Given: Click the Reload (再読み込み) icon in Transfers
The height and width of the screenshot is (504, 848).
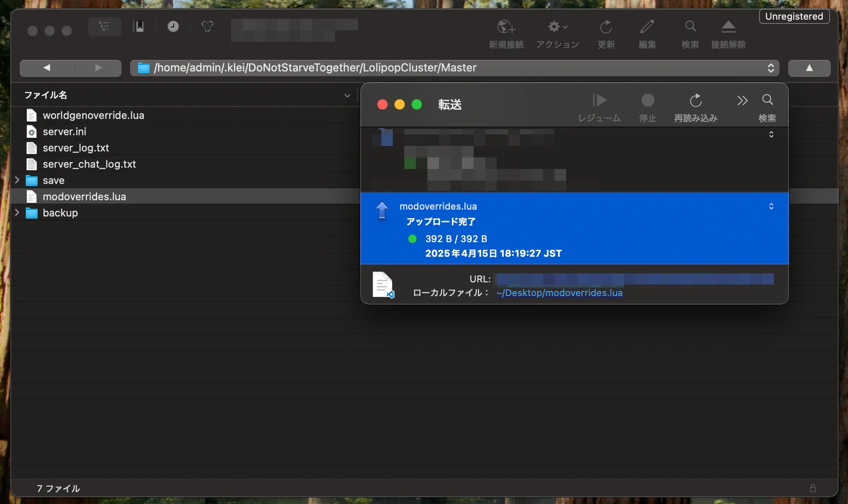Looking at the screenshot, I should (x=696, y=101).
